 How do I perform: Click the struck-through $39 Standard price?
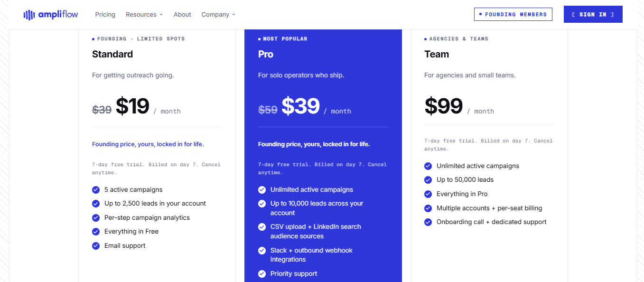(102, 110)
